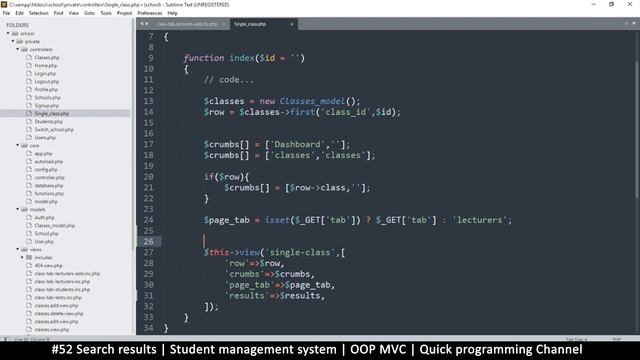Open the Selection menu

(39, 13)
